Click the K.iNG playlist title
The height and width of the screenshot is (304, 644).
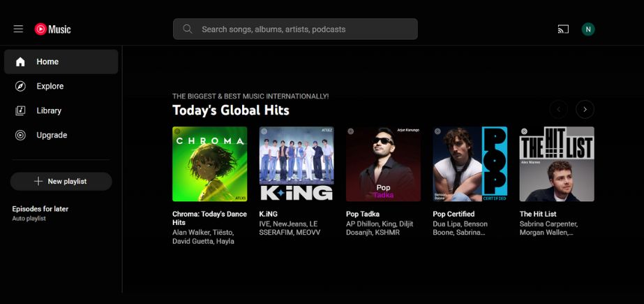268,214
